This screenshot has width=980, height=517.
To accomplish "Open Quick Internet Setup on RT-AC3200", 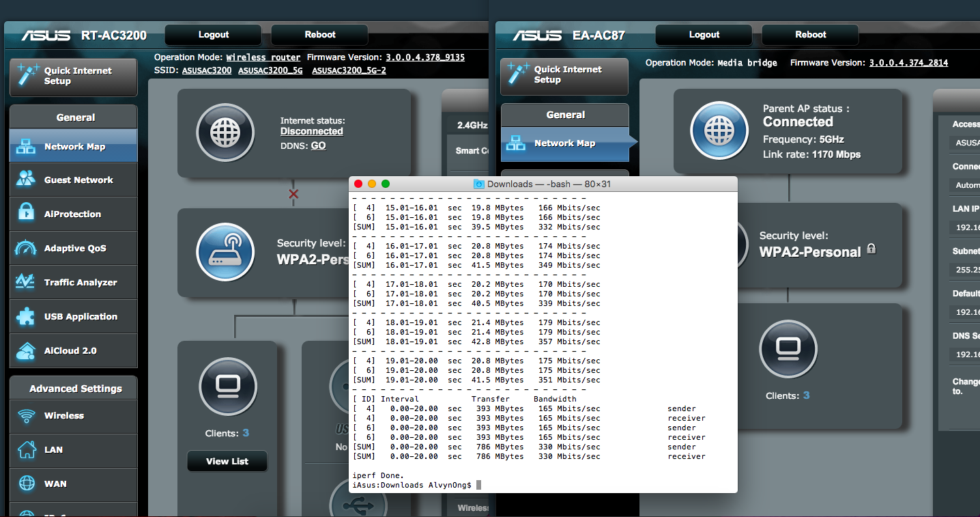I will pyautogui.click(x=73, y=76).
